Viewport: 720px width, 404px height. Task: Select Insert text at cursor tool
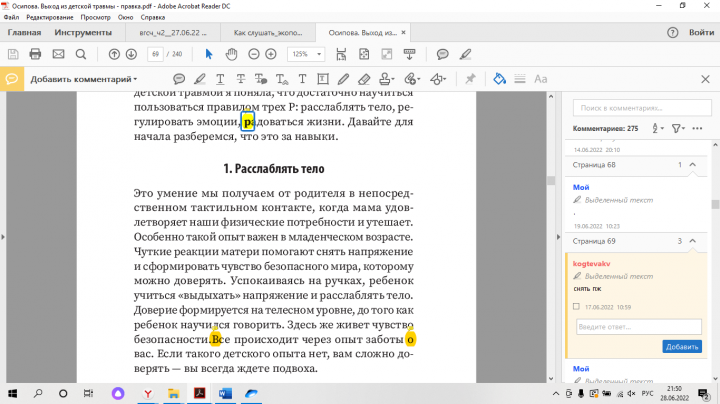pos(282,79)
